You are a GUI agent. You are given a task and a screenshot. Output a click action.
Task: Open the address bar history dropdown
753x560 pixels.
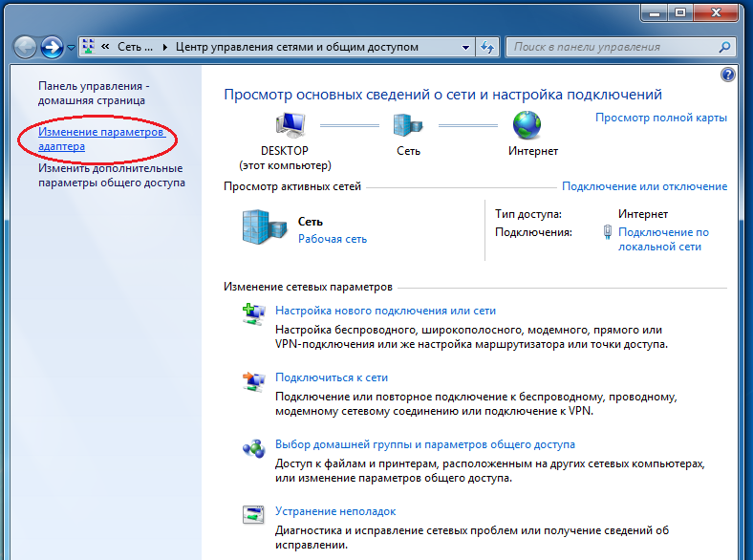click(x=465, y=47)
